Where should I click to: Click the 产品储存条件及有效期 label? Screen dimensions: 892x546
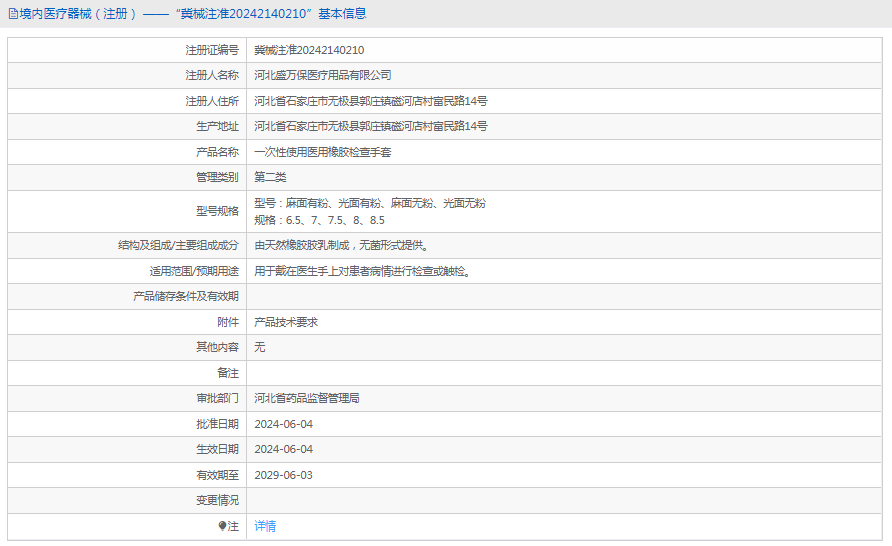point(186,296)
